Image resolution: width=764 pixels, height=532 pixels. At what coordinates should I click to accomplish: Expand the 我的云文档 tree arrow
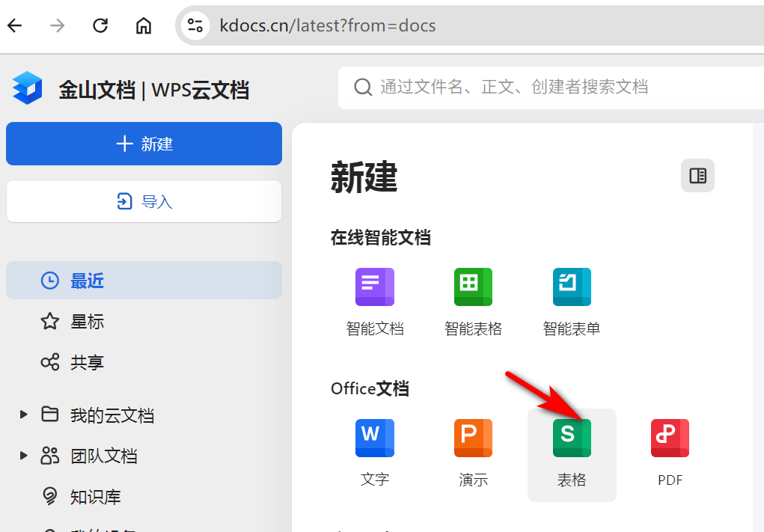click(23, 415)
